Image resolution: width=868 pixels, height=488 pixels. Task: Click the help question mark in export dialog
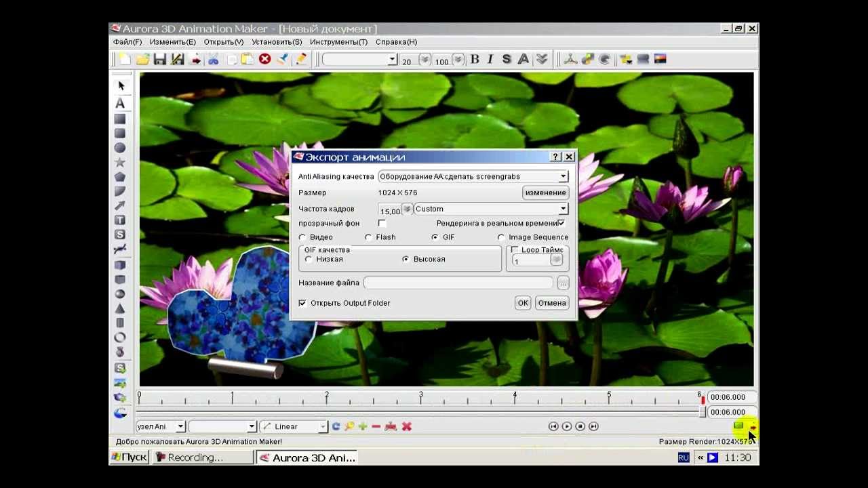tap(556, 157)
